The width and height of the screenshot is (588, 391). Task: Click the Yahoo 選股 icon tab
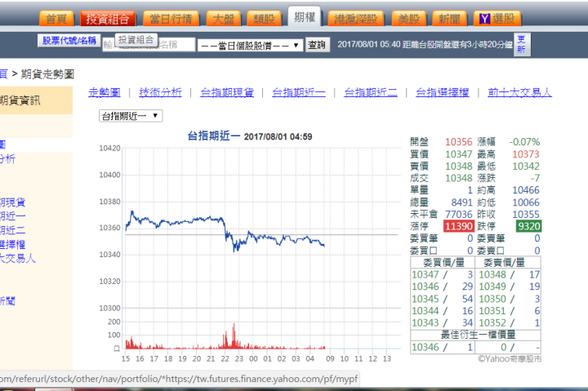click(497, 19)
